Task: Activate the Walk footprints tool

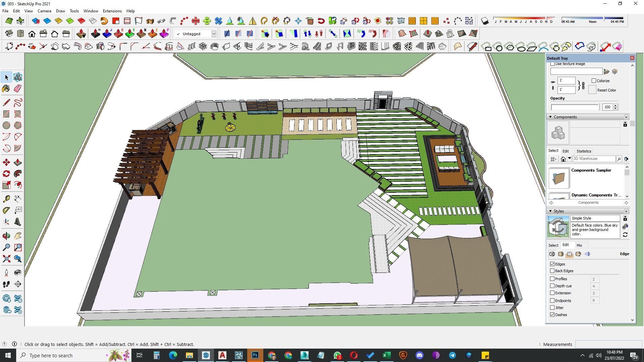Action: [x=6, y=284]
